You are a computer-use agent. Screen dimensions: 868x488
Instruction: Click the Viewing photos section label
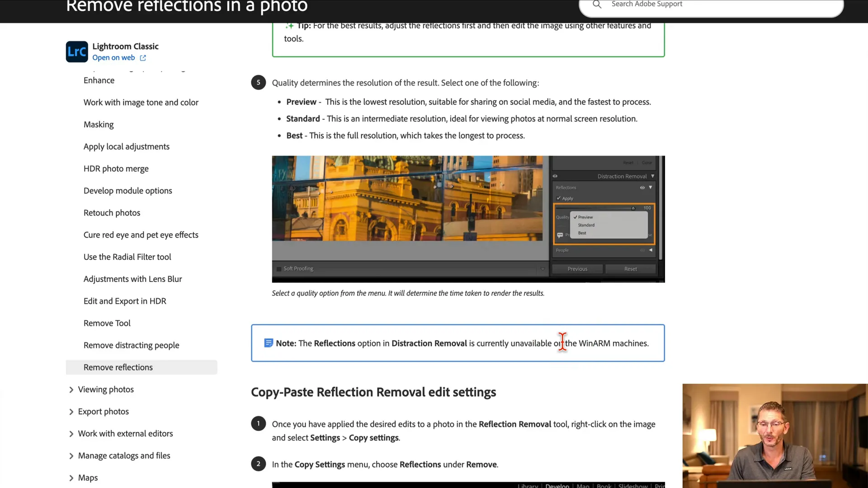(106, 389)
